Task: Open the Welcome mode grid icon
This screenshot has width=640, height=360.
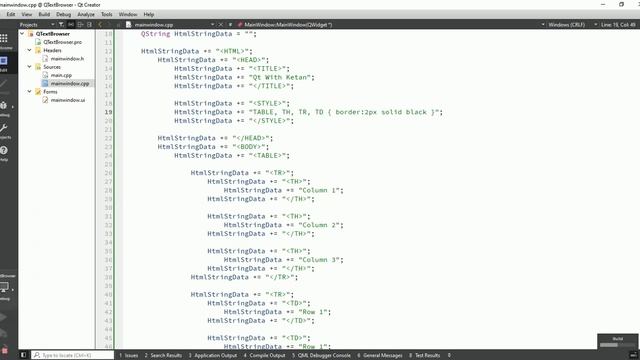Action: point(4,39)
